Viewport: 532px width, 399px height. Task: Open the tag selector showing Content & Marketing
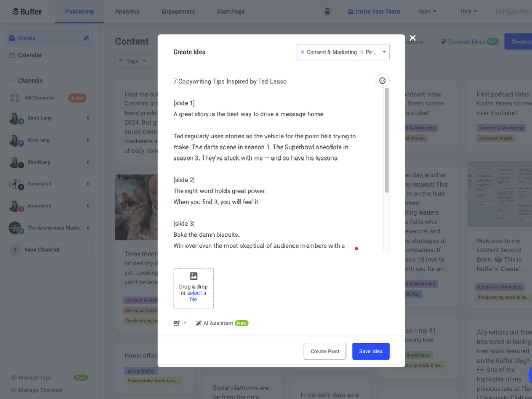pyautogui.click(x=343, y=52)
